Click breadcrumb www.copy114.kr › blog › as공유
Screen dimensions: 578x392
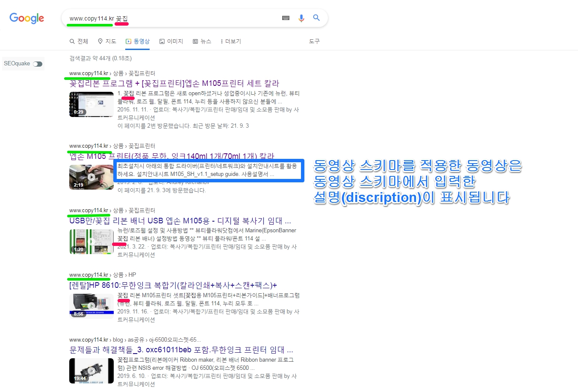point(135,340)
